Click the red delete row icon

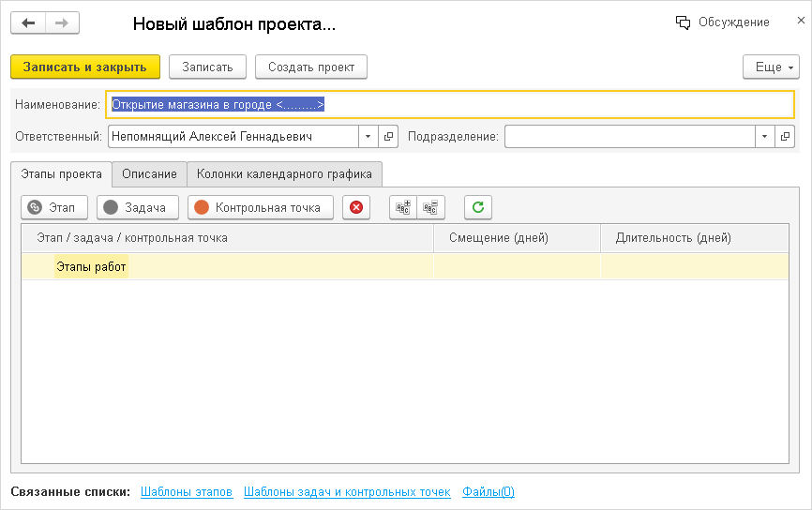point(356,207)
